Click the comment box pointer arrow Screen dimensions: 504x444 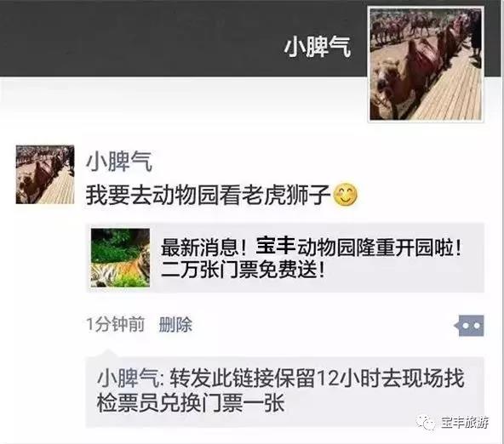107,353
